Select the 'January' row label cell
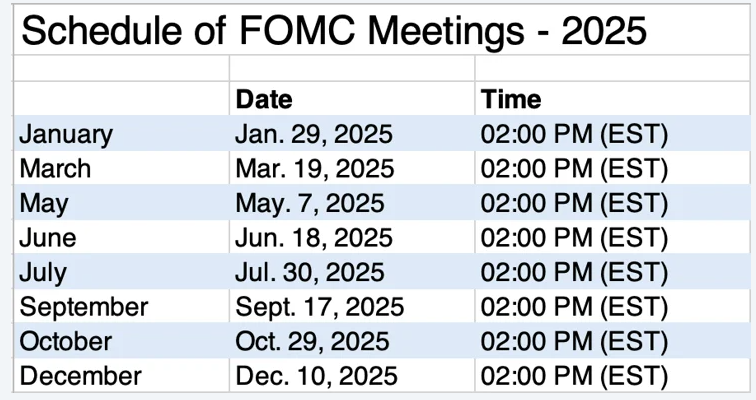The width and height of the screenshot is (756, 400). 122,133
